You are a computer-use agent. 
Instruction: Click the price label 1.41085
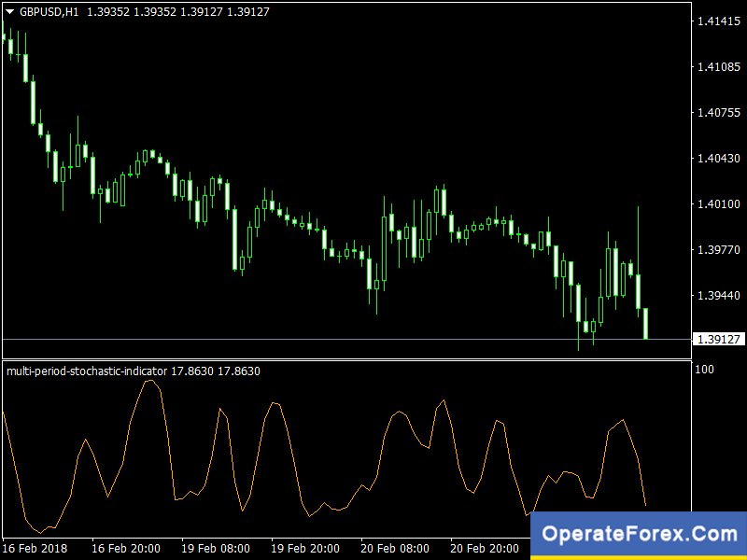(x=718, y=66)
